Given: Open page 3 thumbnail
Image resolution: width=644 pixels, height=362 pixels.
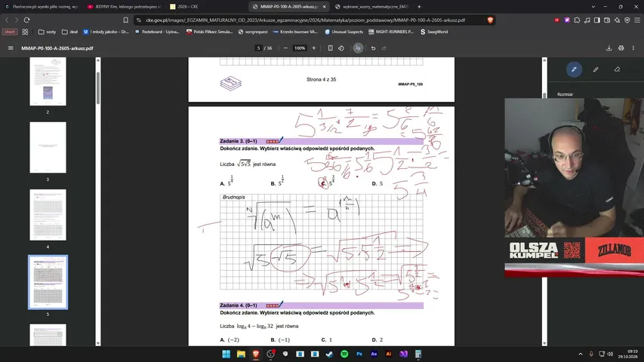Looking at the screenshot, I should [x=48, y=147].
